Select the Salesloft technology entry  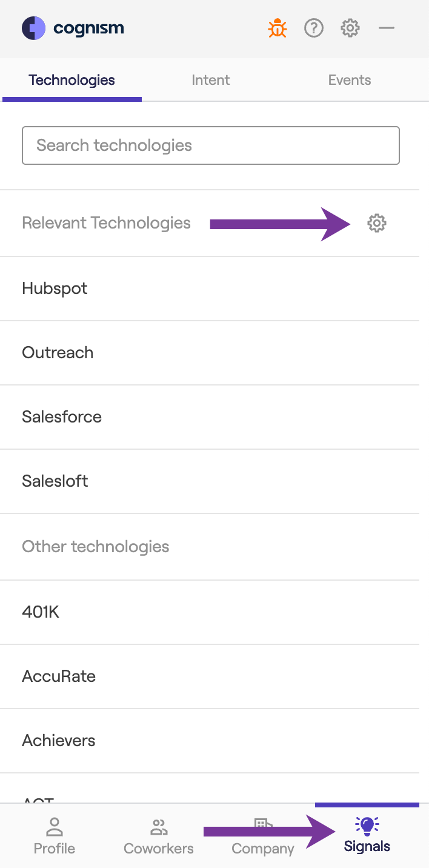(x=55, y=481)
